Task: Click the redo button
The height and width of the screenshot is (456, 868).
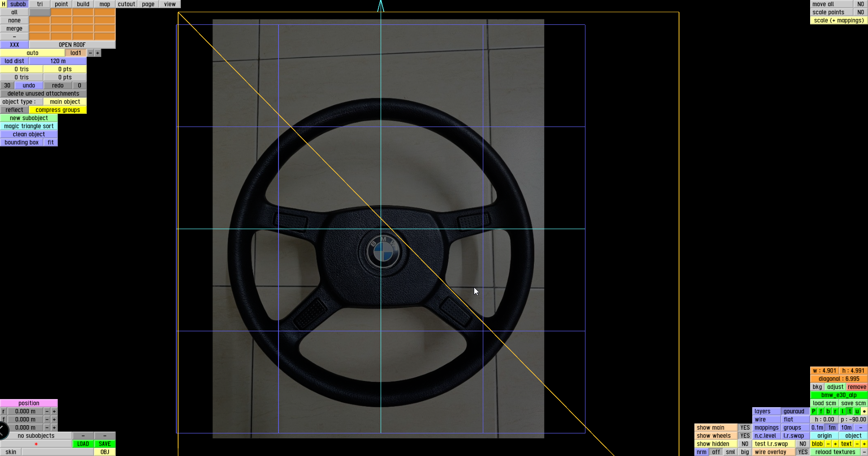Action: [58, 85]
